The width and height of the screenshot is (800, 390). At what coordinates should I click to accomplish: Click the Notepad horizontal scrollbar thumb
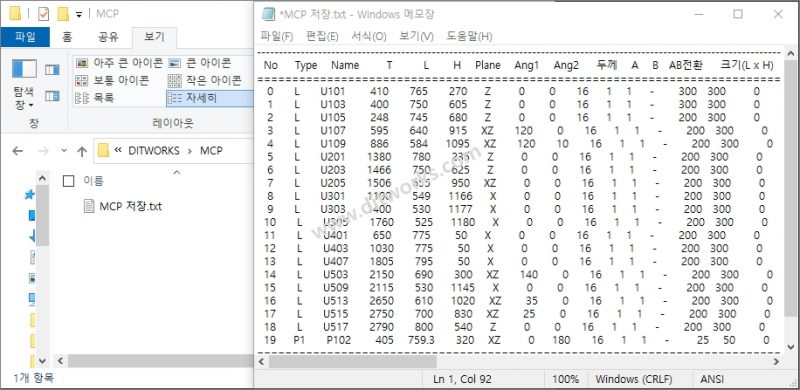[x=353, y=361]
